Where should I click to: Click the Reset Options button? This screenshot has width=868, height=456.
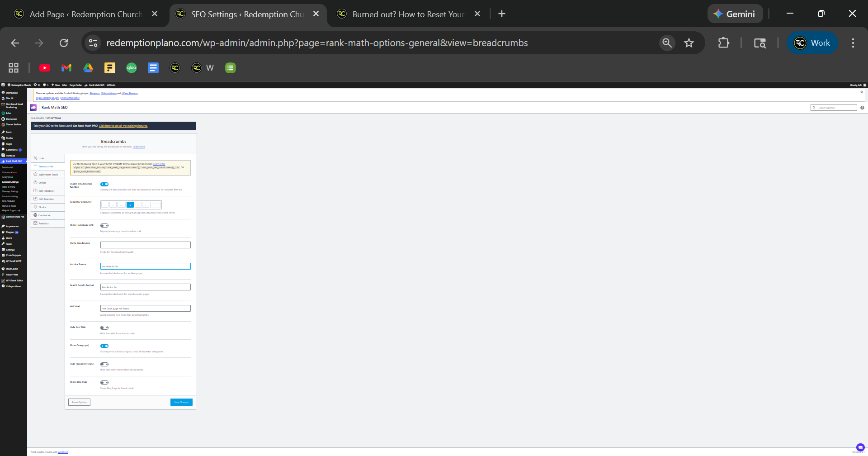pyautogui.click(x=79, y=402)
